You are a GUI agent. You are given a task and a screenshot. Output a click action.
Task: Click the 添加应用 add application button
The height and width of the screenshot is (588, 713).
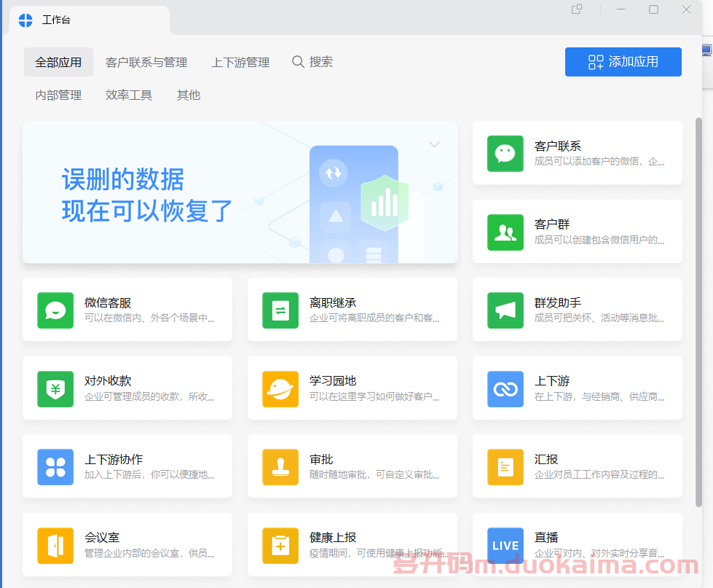(623, 62)
